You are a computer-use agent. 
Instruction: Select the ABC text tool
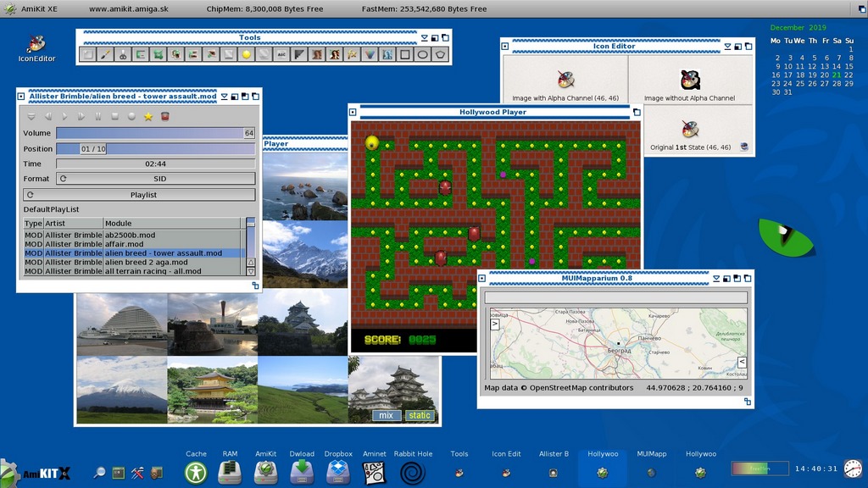281,54
